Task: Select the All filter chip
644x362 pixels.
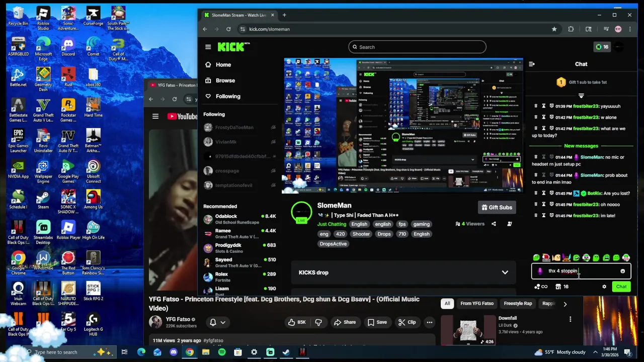Action: [x=447, y=304]
